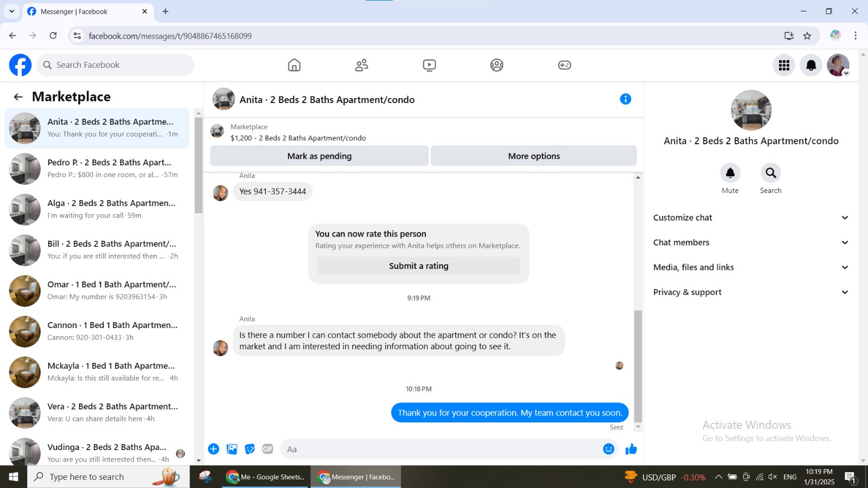Click the conversation list scrollbar
The width and height of the screenshot is (868, 488).
(199, 165)
